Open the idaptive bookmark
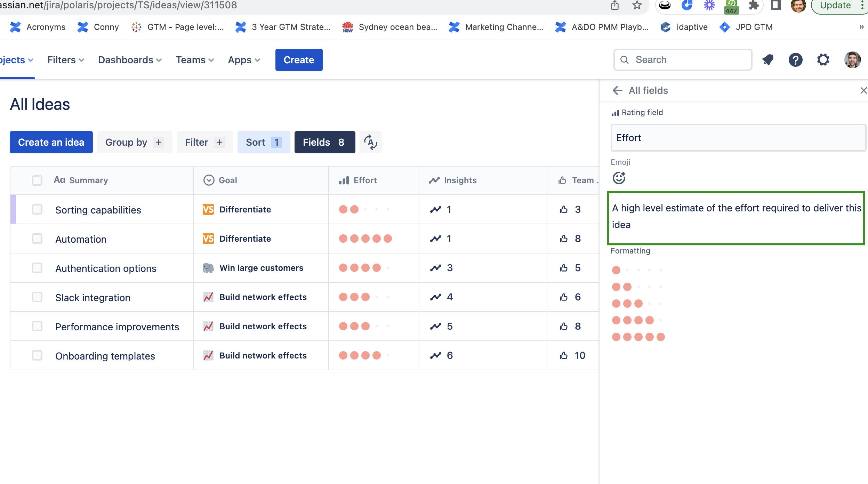Viewport: 868px width, 484px height. (684, 27)
